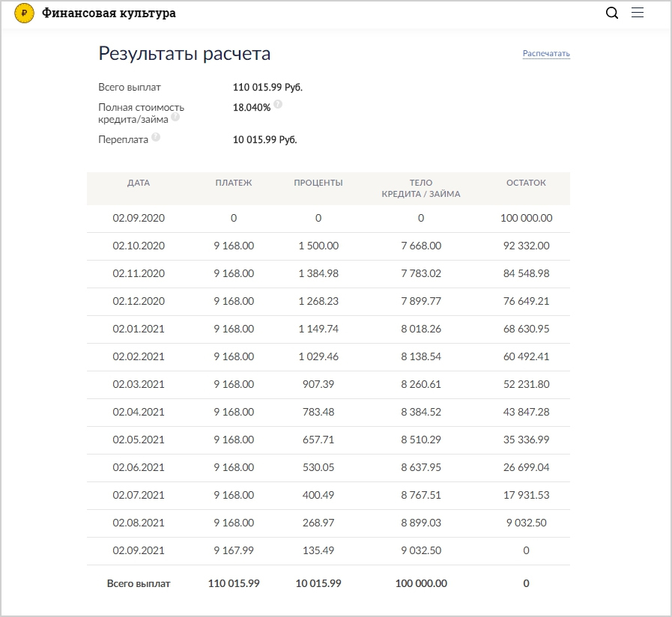
Task: Select the 9 167.99 final payment cell
Action: pyautogui.click(x=234, y=550)
